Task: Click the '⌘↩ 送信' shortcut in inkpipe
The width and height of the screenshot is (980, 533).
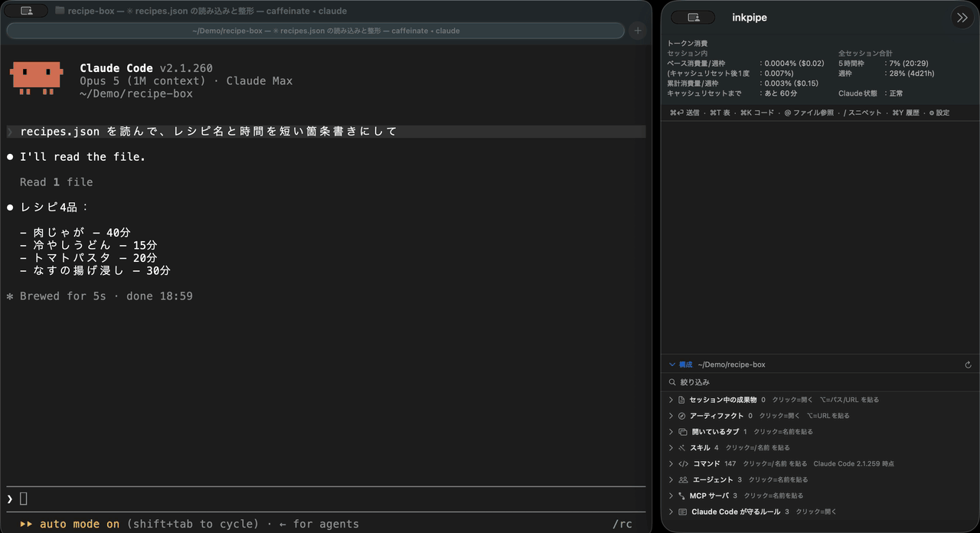Action: (684, 113)
